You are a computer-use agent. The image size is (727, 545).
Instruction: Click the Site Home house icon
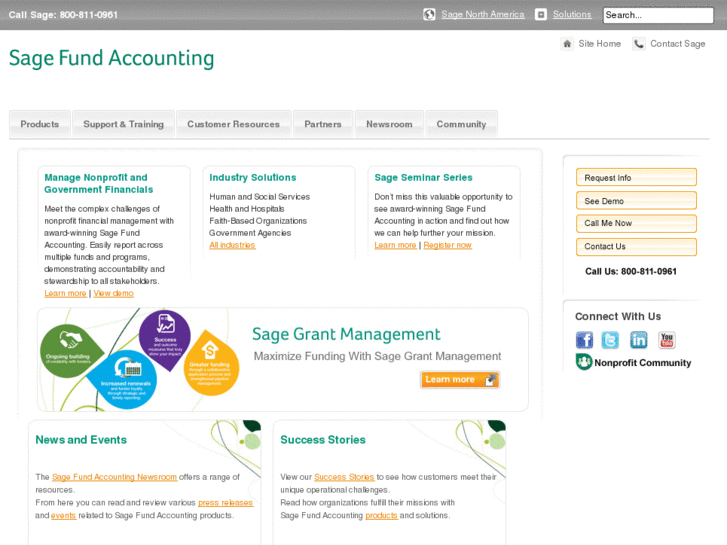[567, 44]
